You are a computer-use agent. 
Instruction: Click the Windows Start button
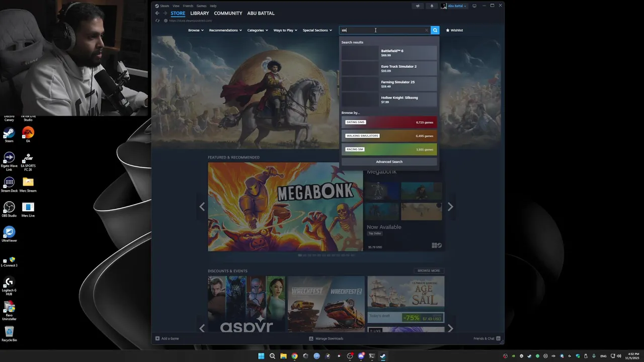tap(261, 356)
